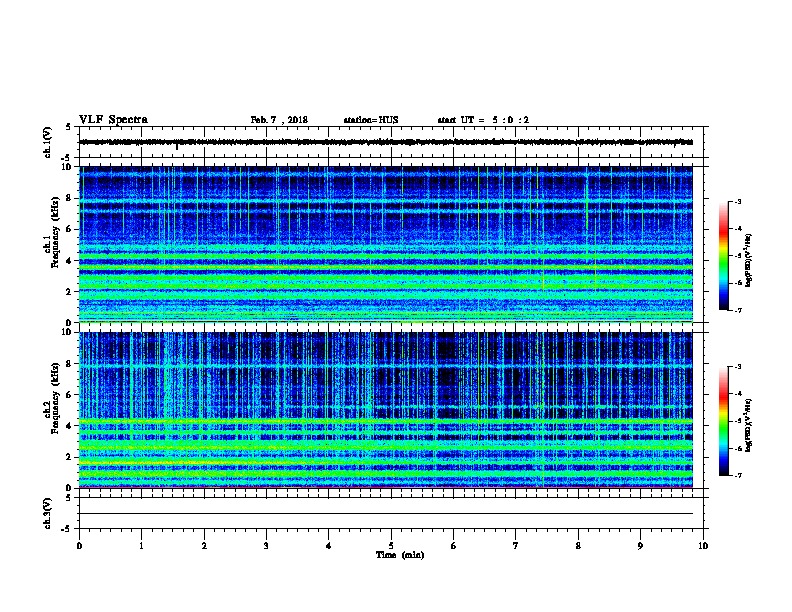Viewport: 792px width, 612px height.
Task: Click the '2' kHz tick on ch.1 spectrogram
Action: coord(70,291)
